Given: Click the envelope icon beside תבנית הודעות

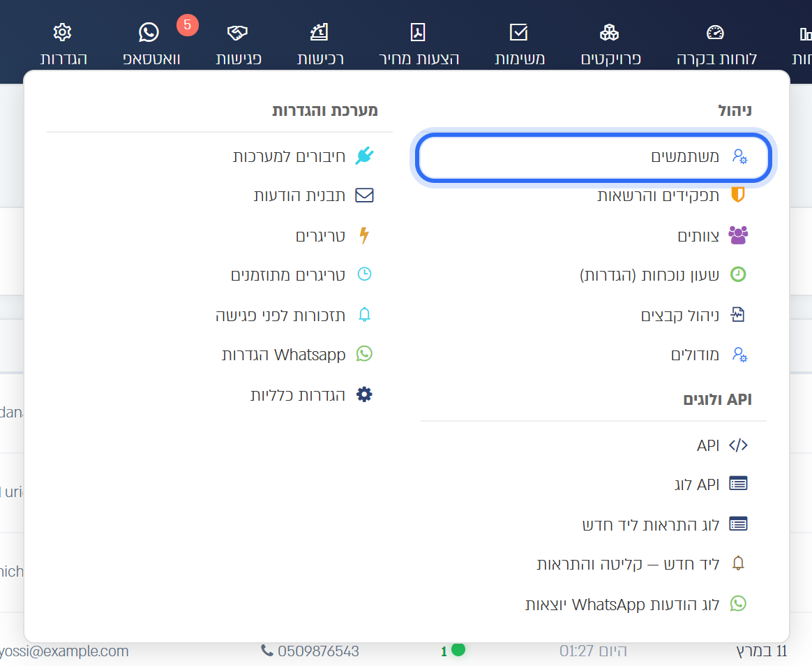Looking at the screenshot, I should pyautogui.click(x=365, y=195).
